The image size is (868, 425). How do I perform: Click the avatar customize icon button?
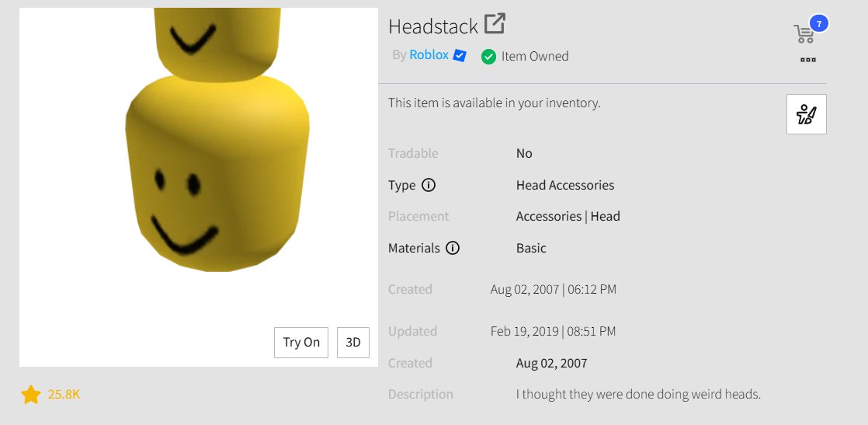[807, 114]
